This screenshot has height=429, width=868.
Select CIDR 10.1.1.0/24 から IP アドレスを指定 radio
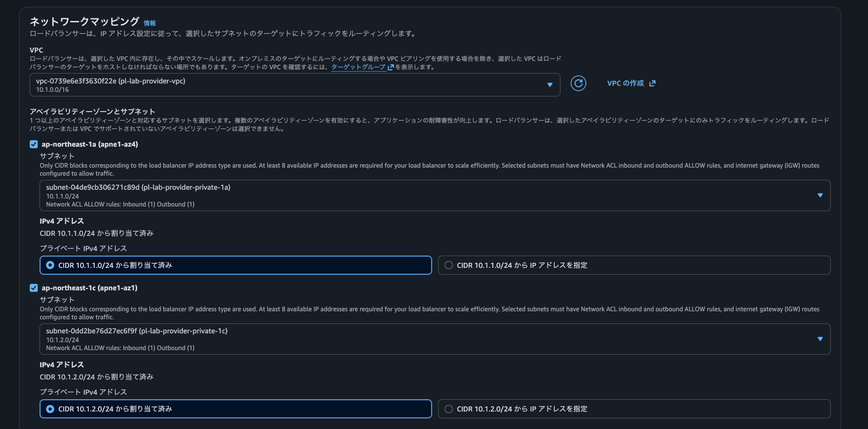[x=449, y=265]
